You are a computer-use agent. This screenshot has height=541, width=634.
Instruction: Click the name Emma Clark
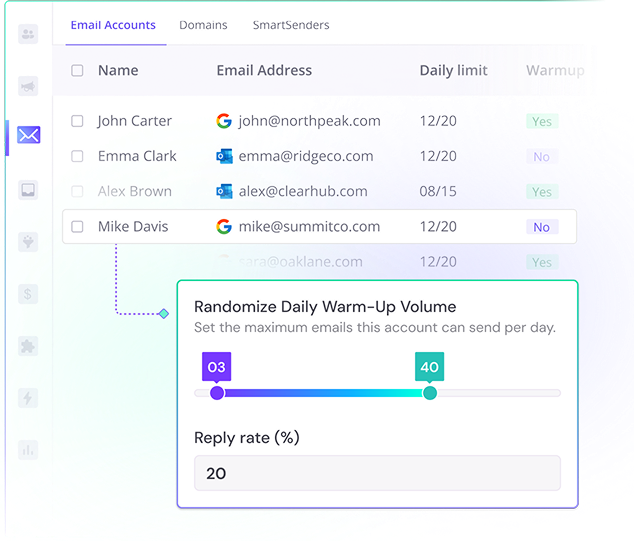coord(137,156)
